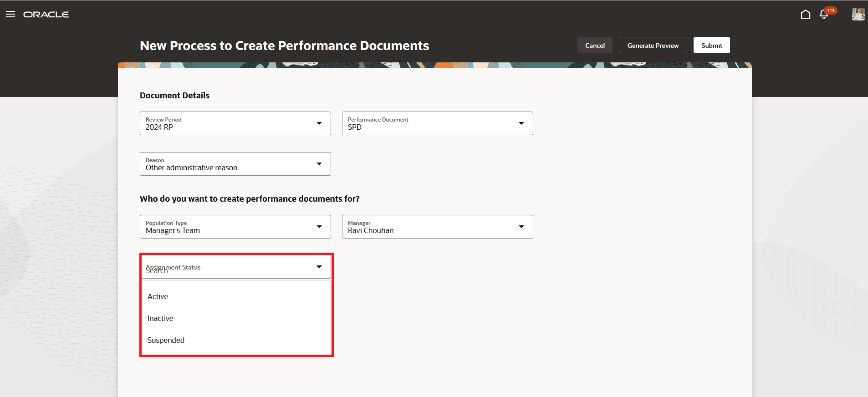868x397 pixels.
Task: Expand the Reason dropdown arrow
Action: [319, 164]
